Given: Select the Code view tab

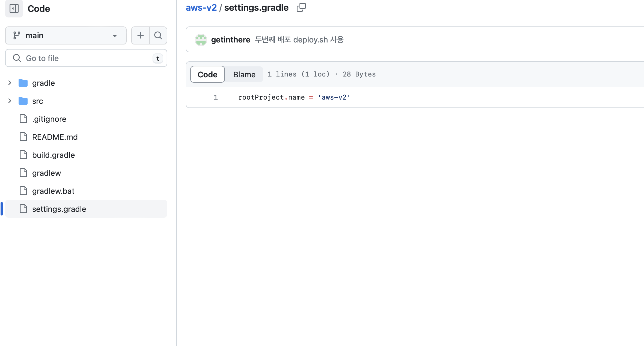Looking at the screenshot, I should click(x=207, y=74).
